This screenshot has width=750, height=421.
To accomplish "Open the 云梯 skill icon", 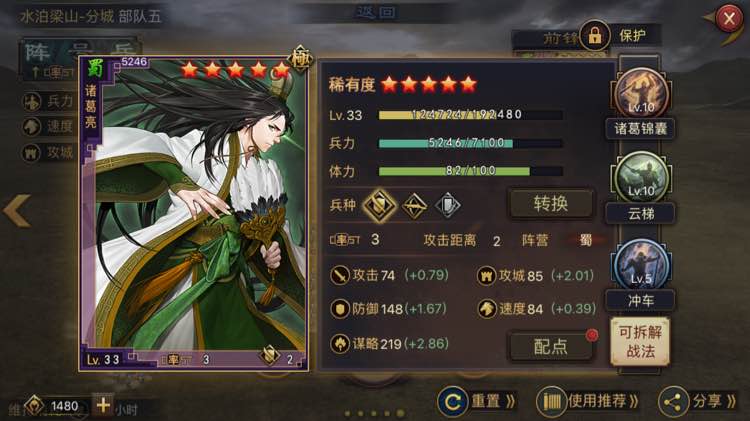I will coord(641,178).
